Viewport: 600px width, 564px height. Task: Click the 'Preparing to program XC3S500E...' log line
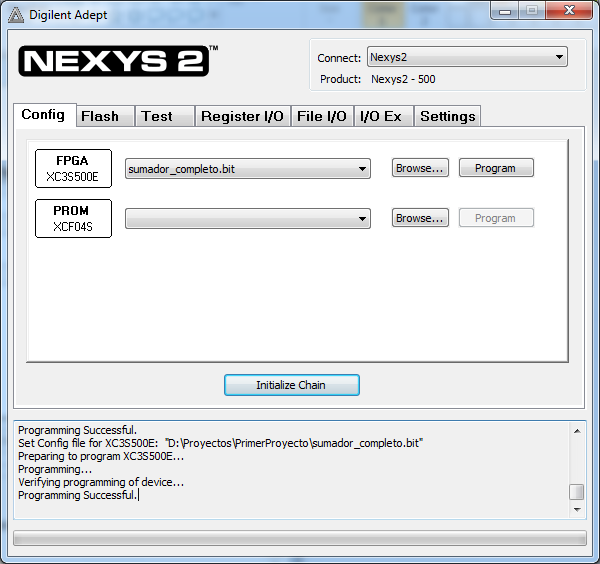pyautogui.click(x=101, y=456)
